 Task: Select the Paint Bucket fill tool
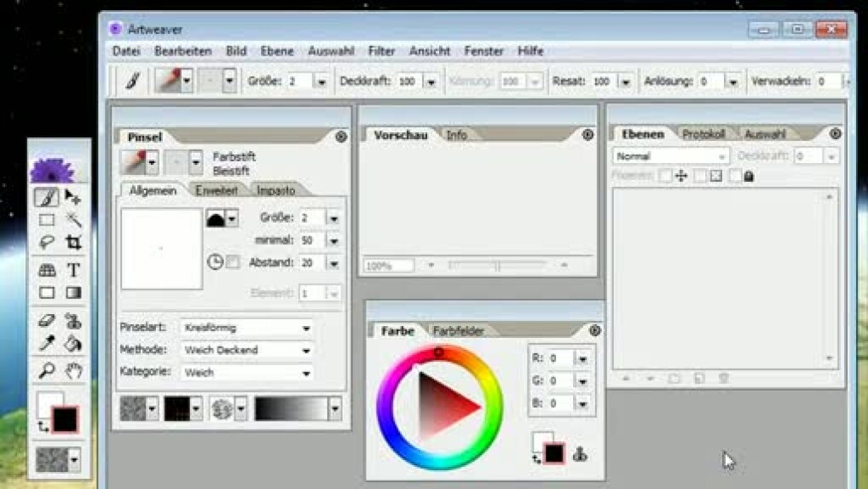click(x=74, y=344)
